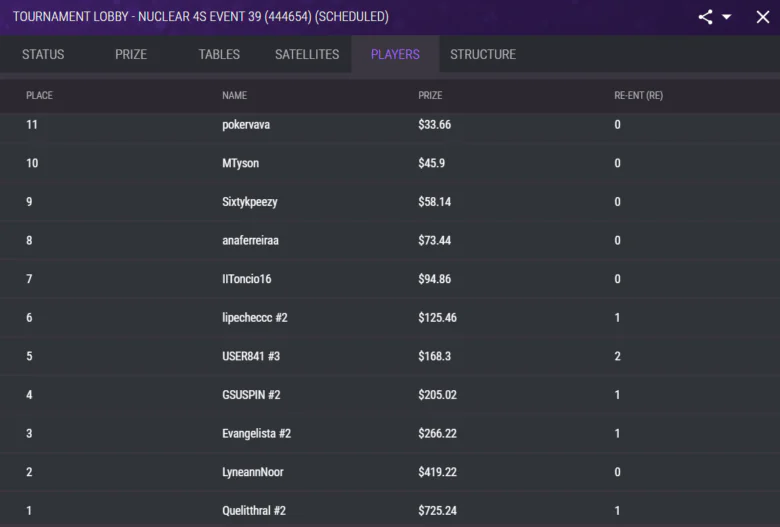Click the $73.44 prize value
Image resolution: width=780 pixels, height=527 pixels.
click(434, 240)
